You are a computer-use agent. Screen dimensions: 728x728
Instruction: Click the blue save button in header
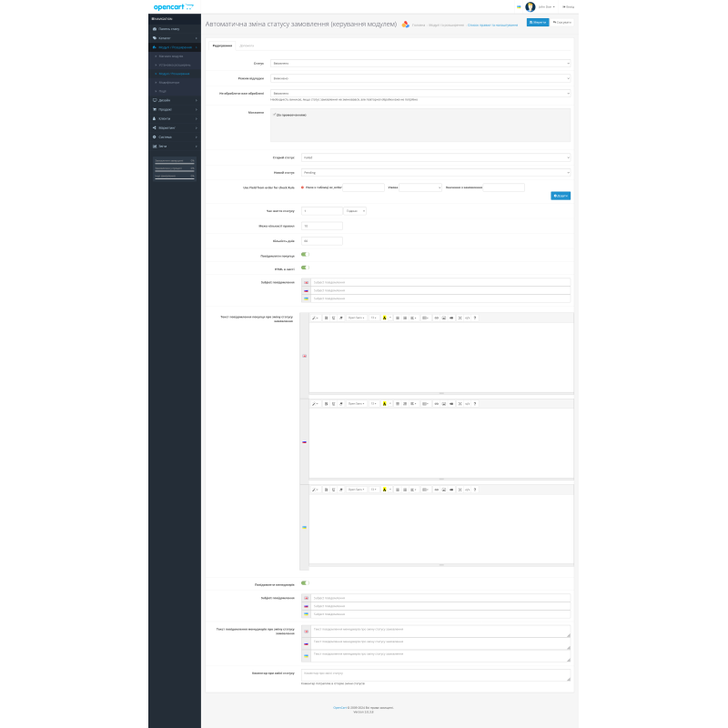pos(538,23)
